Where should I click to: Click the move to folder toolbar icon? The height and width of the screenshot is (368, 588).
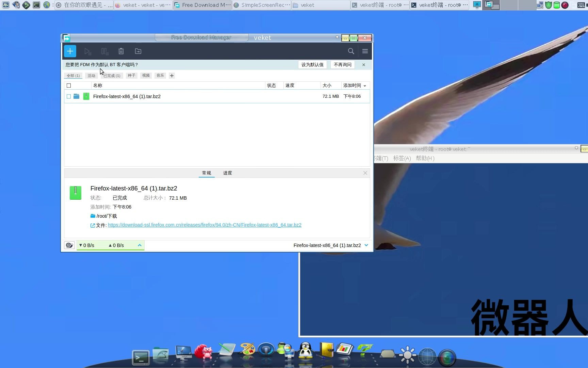138,51
